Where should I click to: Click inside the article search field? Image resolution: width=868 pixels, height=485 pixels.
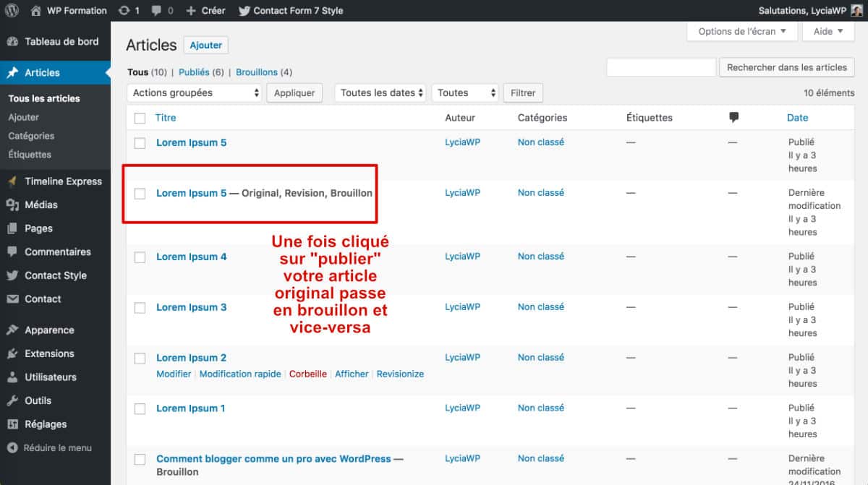pyautogui.click(x=662, y=66)
